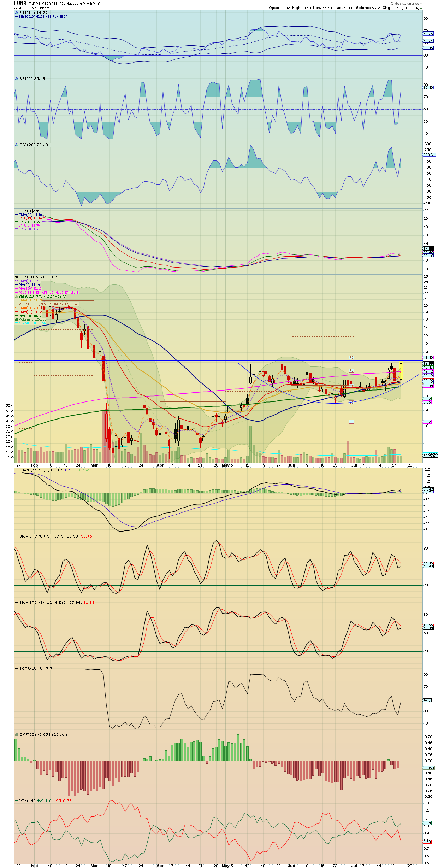Click the R1 pivot marker on price chart
This screenshot has height=868, width=438.
pyautogui.click(x=351, y=370)
